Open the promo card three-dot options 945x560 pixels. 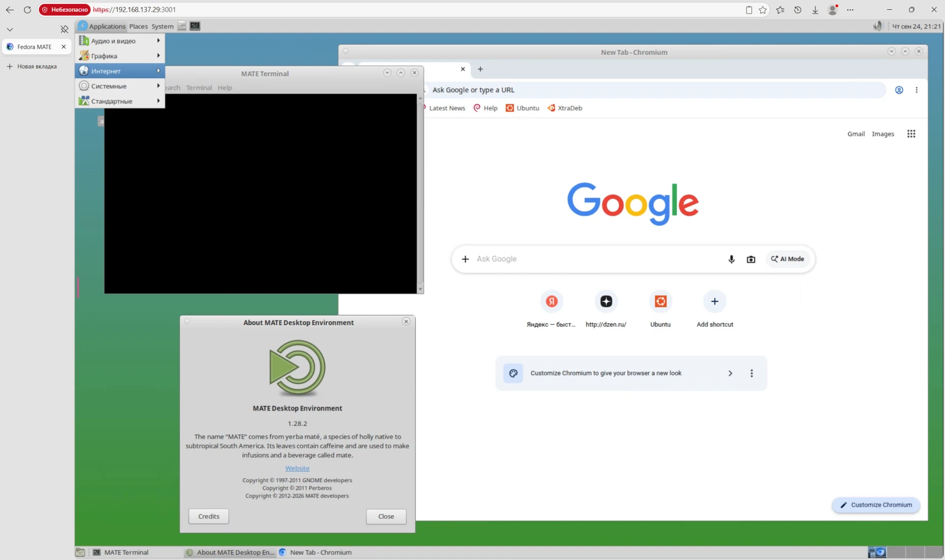click(x=752, y=373)
